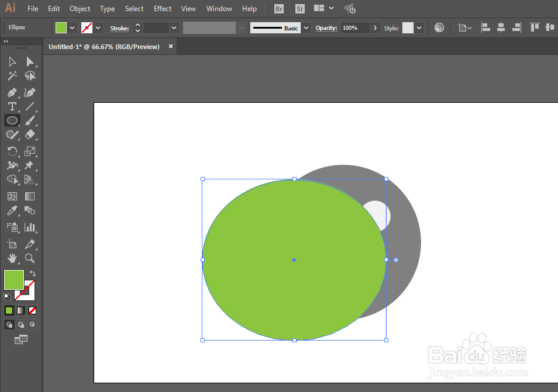
Task: Expand the Opacity slider arrow
Action: tap(375, 27)
